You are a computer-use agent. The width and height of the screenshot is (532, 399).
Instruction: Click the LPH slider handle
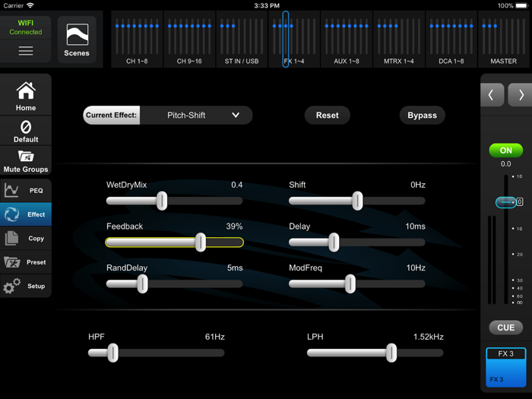[x=391, y=353]
